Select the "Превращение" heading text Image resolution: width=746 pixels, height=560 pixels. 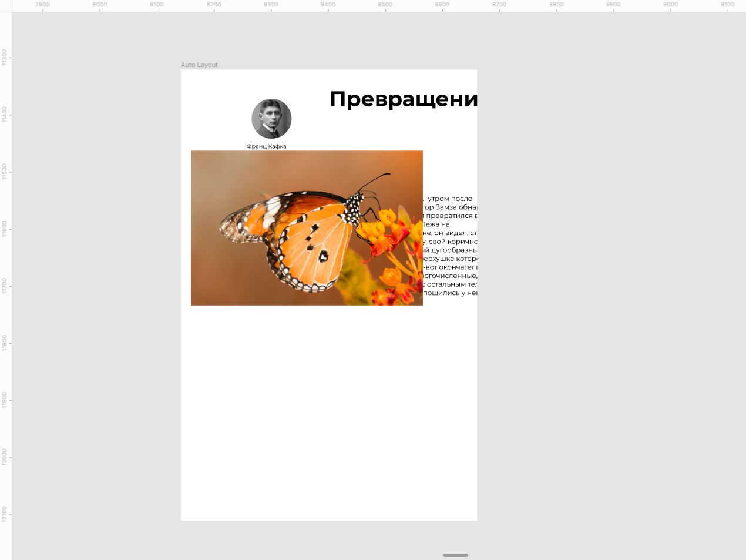[x=403, y=99]
